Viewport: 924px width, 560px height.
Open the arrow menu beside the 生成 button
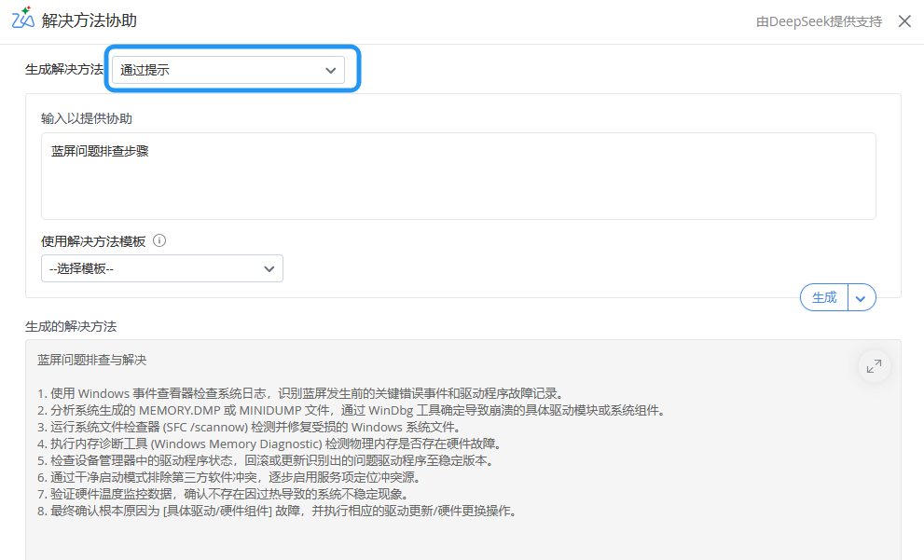click(x=862, y=298)
